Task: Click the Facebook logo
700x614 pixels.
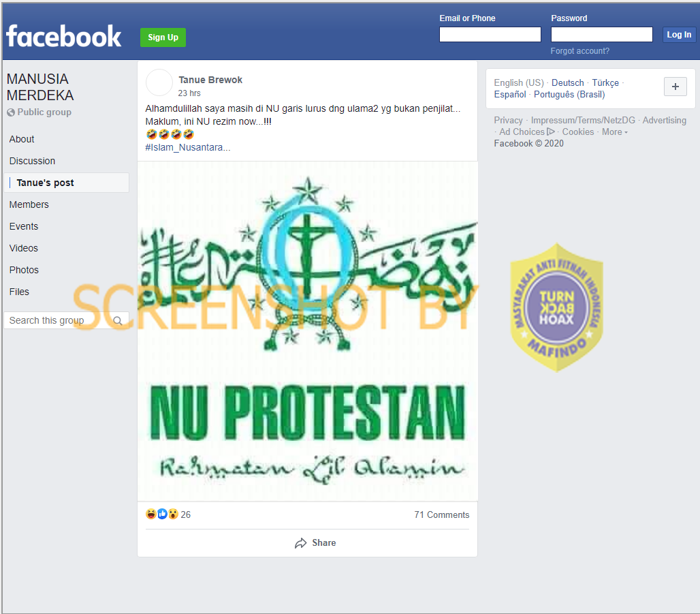Action: pos(63,36)
